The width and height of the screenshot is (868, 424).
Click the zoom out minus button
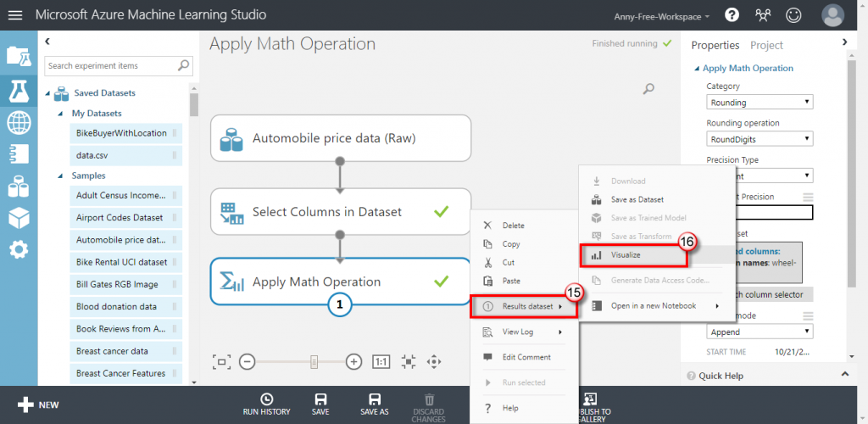click(247, 362)
